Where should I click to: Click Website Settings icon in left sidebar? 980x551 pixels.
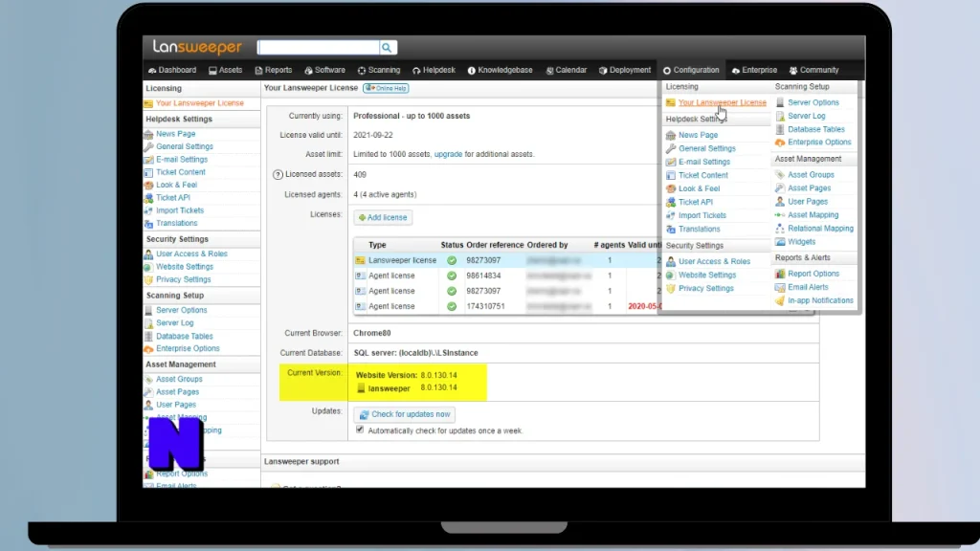tap(148, 267)
